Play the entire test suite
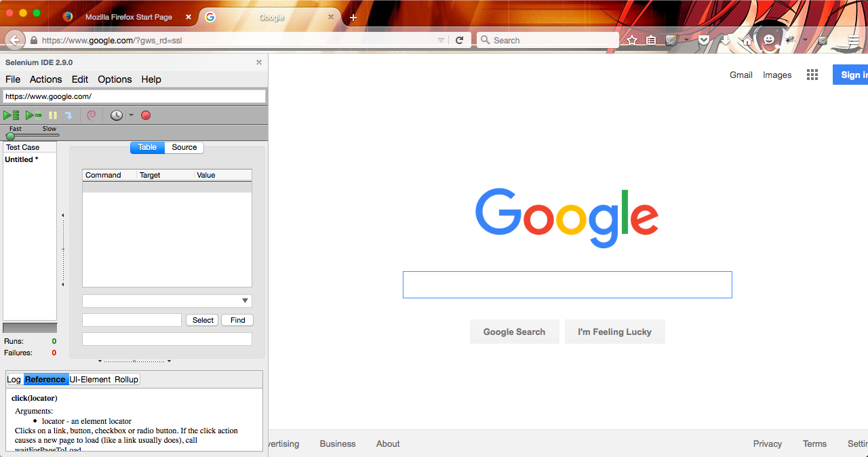Image resolution: width=868 pixels, height=457 pixels. tap(12, 115)
